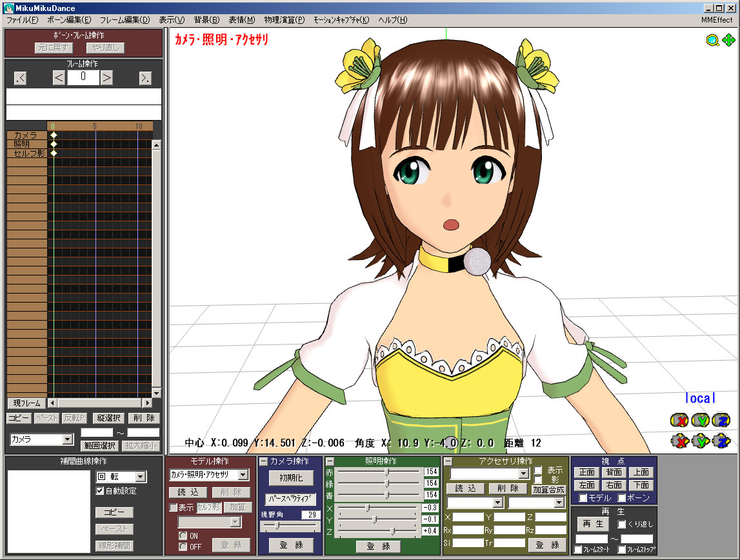Click timeline horizontal scroll right arrow
Viewport: 740px width, 560px height.
click(x=148, y=403)
